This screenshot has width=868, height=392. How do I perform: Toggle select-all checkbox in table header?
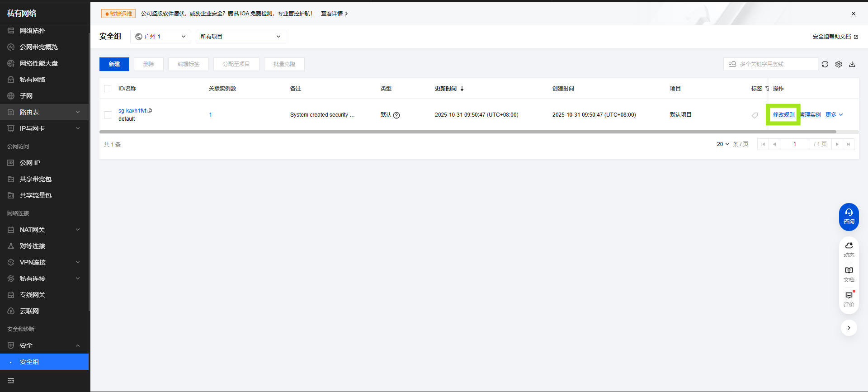(108, 89)
